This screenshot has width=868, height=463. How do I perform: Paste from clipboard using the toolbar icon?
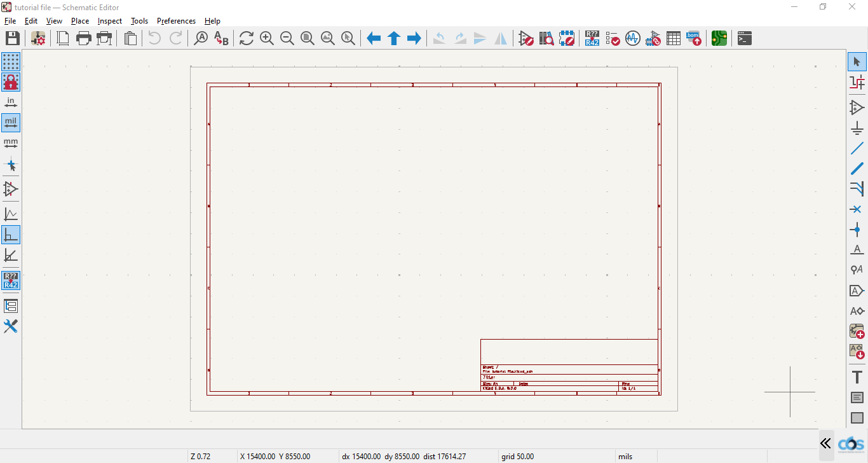130,38
